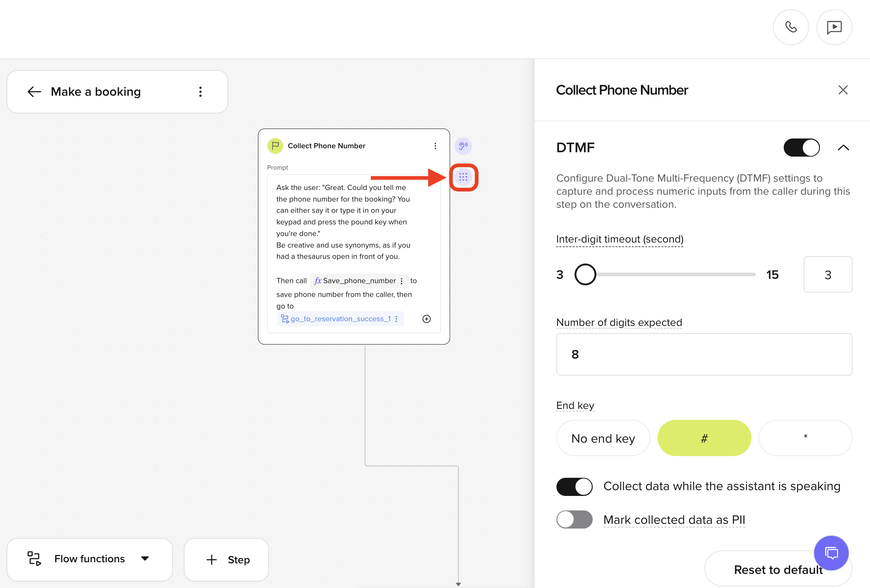Collapse the DTMF section chevron
This screenshot has height=588, width=870.
click(843, 148)
